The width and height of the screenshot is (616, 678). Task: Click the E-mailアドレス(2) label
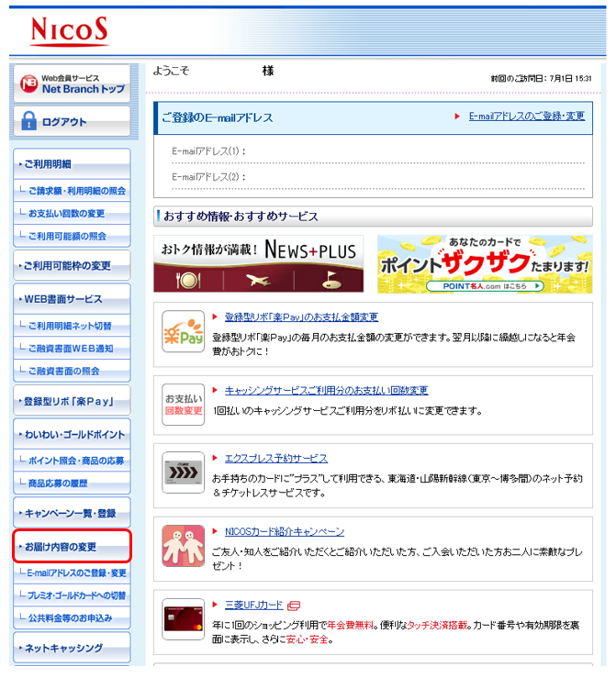pos(209,177)
